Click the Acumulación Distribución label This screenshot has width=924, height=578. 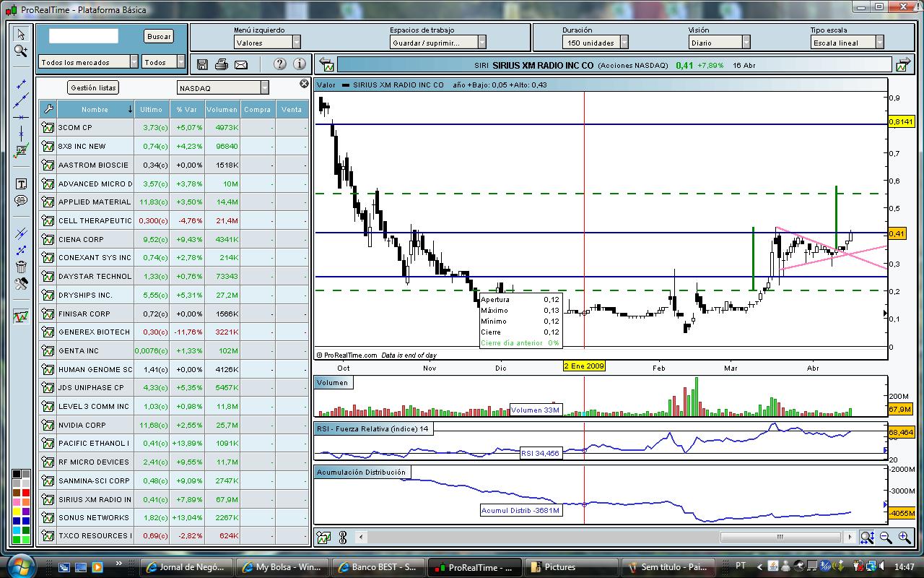(361, 472)
